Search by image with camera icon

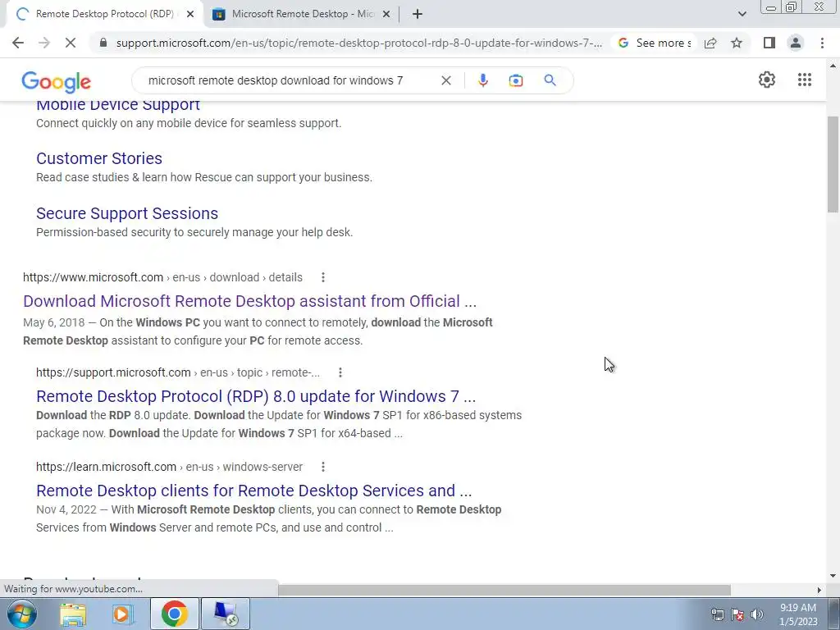tap(515, 80)
